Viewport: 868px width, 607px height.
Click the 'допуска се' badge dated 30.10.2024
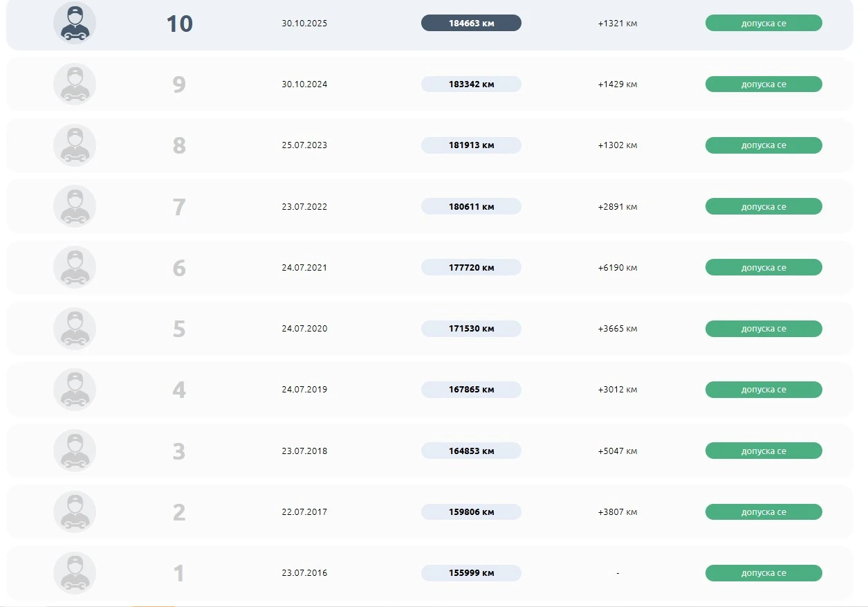tap(764, 84)
